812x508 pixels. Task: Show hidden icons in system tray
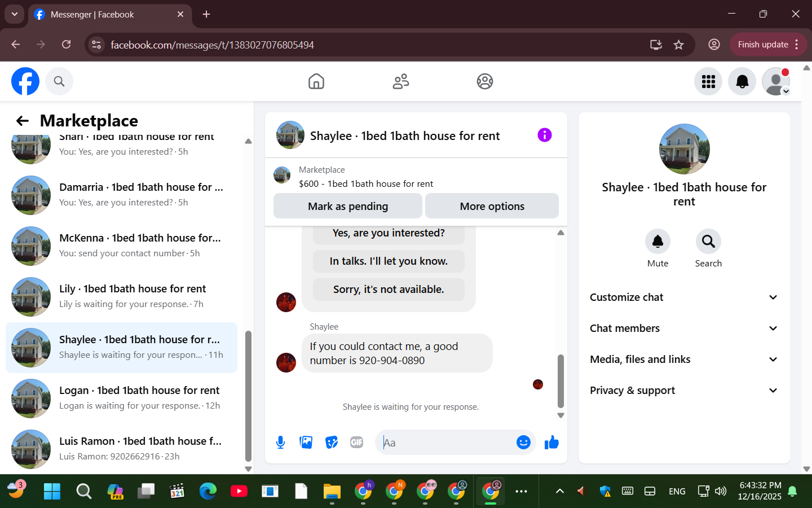tap(559, 491)
